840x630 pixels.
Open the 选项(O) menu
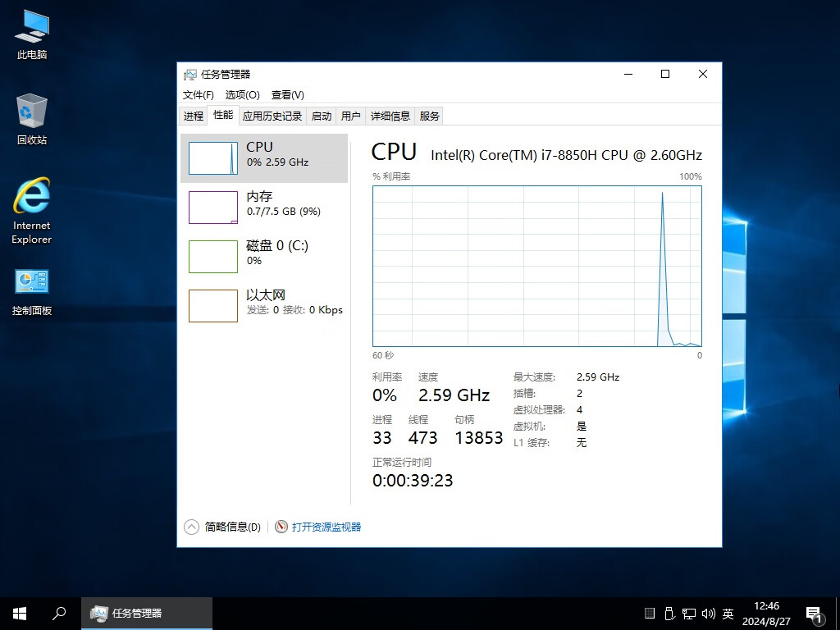point(242,95)
